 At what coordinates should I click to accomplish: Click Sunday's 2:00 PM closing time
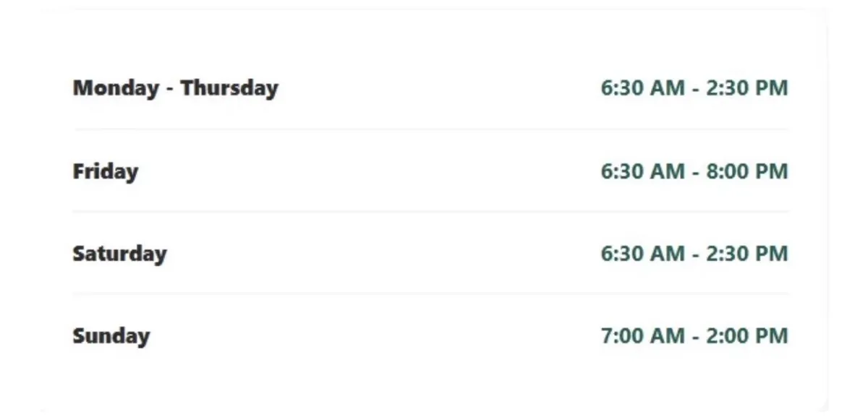(746, 336)
